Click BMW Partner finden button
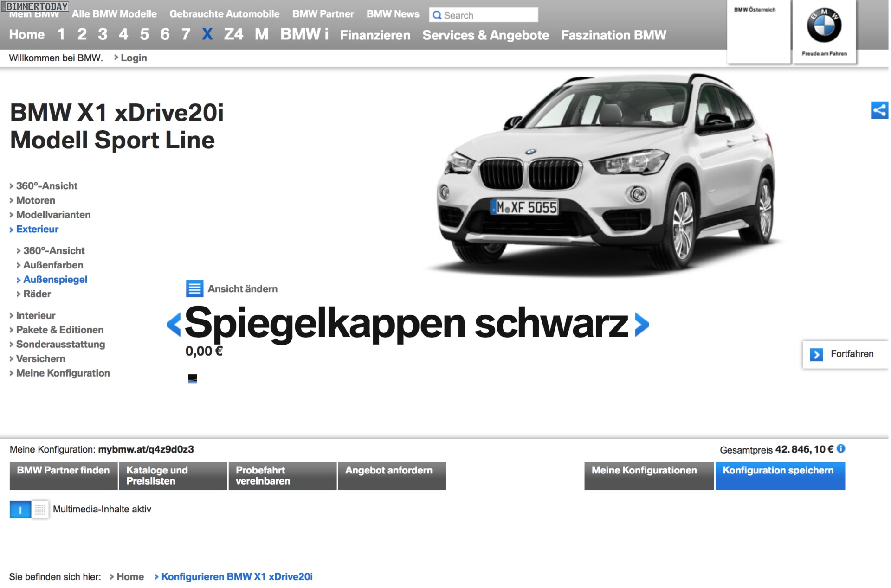The image size is (891, 588). [64, 476]
